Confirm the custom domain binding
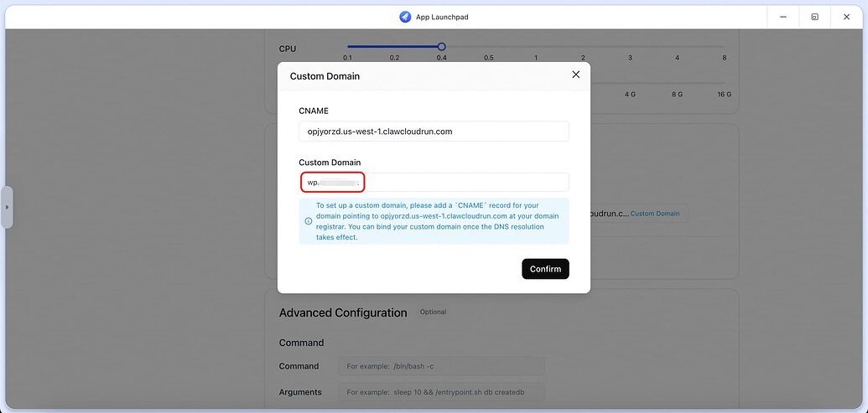Viewport: 868px width, 413px height. [x=545, y=269]
